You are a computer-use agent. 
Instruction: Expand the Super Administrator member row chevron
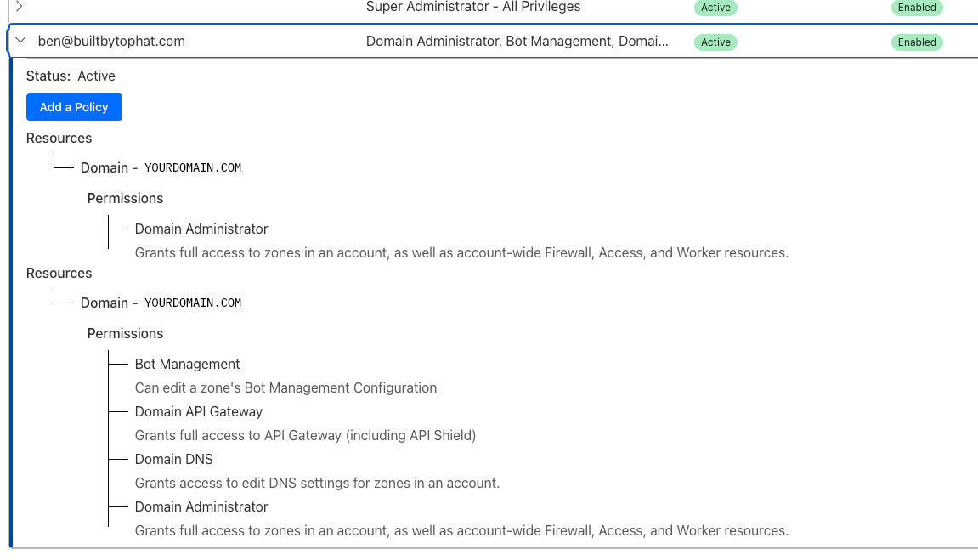(x=19, y=7)
